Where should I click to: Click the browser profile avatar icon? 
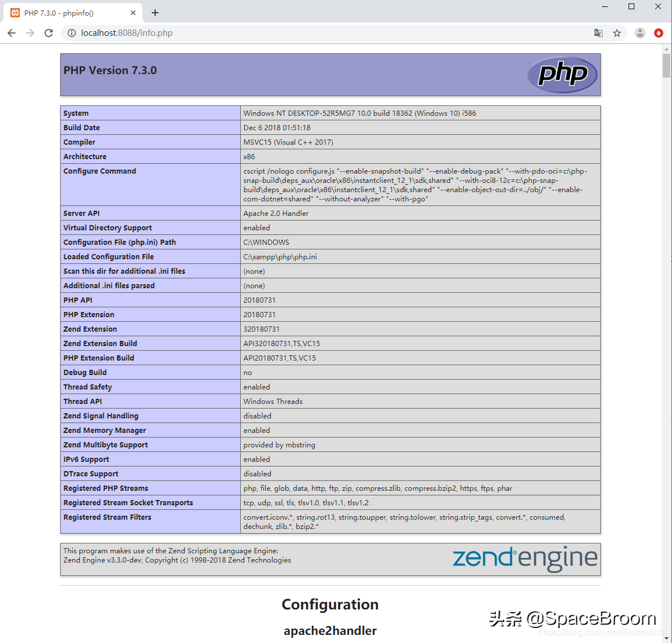coord(640,33)
